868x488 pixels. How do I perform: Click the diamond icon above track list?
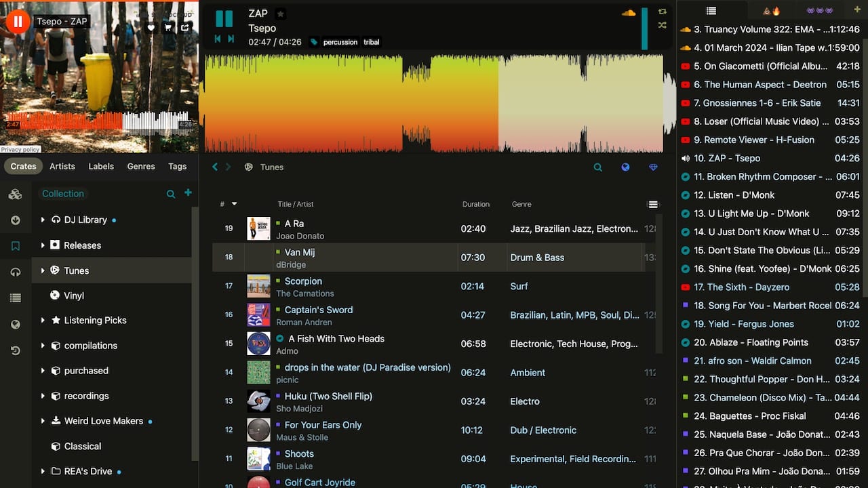653,167
